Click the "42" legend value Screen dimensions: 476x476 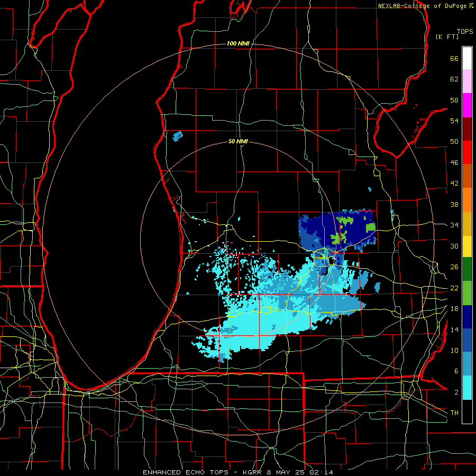click(x=454, y=184)
